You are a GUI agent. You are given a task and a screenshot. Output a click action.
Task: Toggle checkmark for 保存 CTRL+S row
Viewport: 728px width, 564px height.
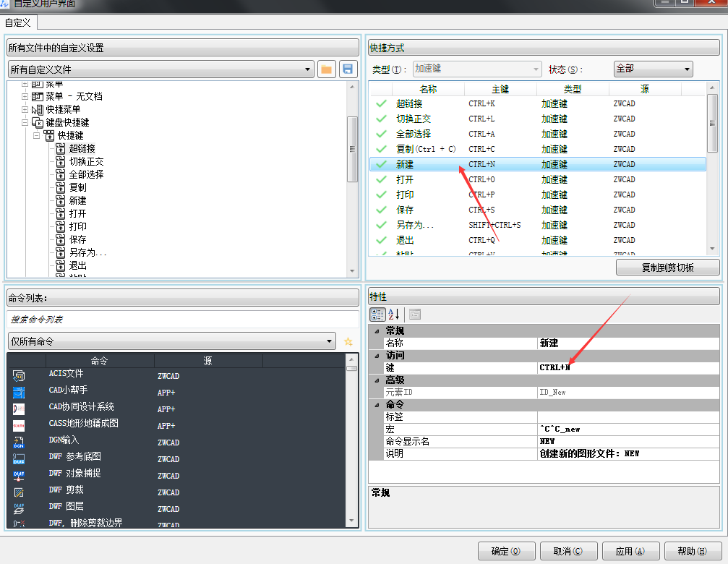(381, 210)
